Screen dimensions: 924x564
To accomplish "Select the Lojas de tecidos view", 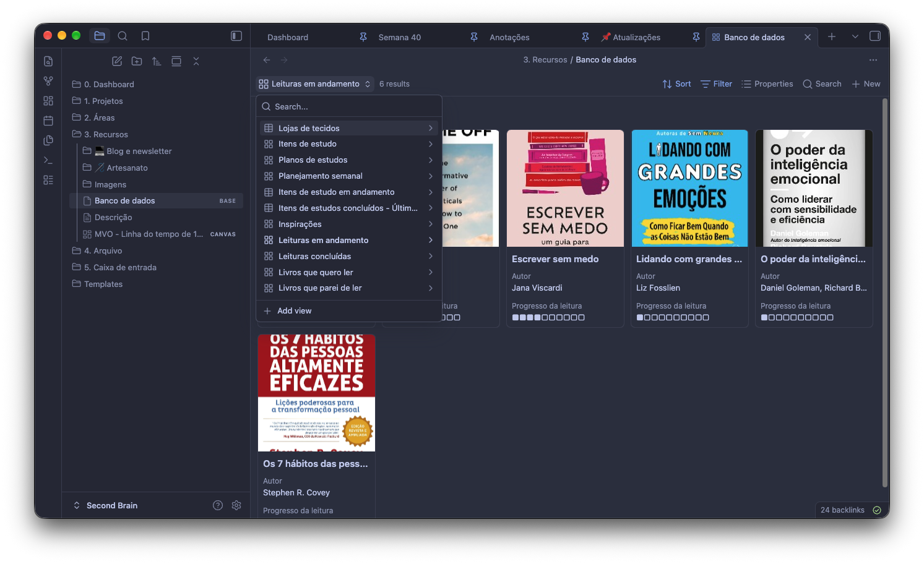I will tap(349, 128).
